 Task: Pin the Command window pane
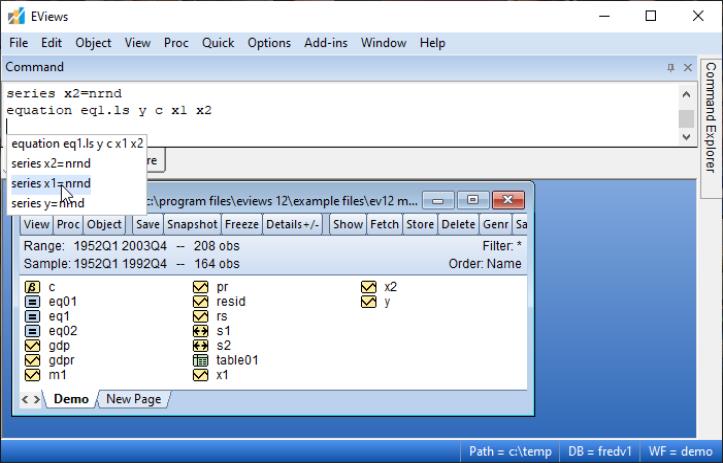click(x=670, y=67)
